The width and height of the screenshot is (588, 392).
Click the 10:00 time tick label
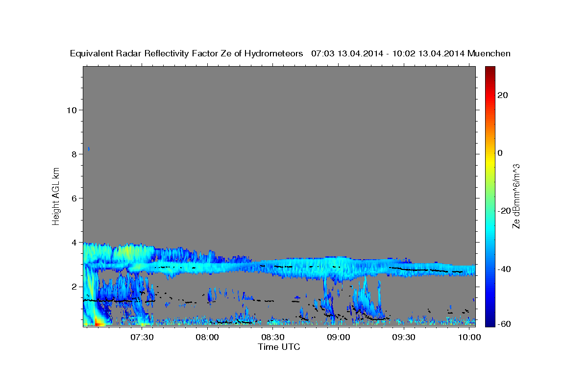point(469,337)
